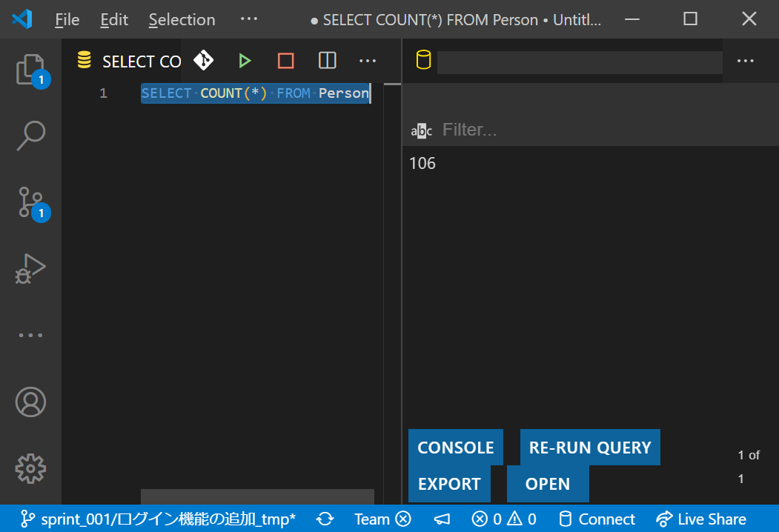Run the SQL query with the green play icon
The height and width of the screenshot is (532, 779).
point(245,61)
